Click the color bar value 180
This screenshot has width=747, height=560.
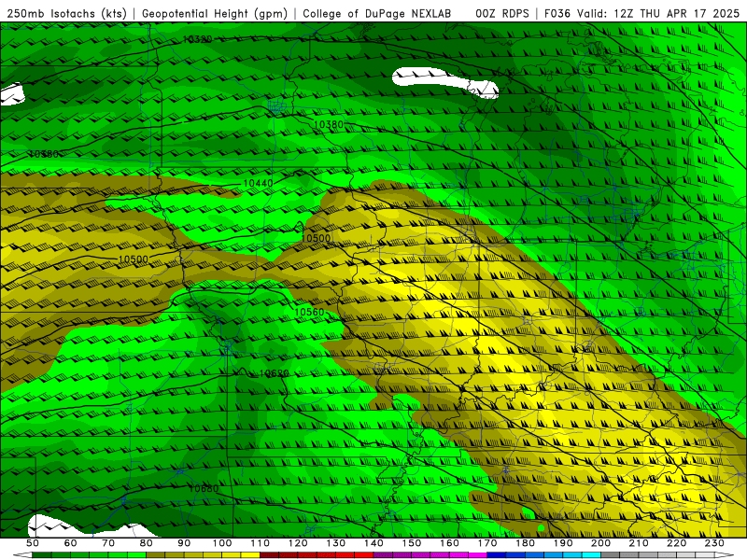[526, 543]
